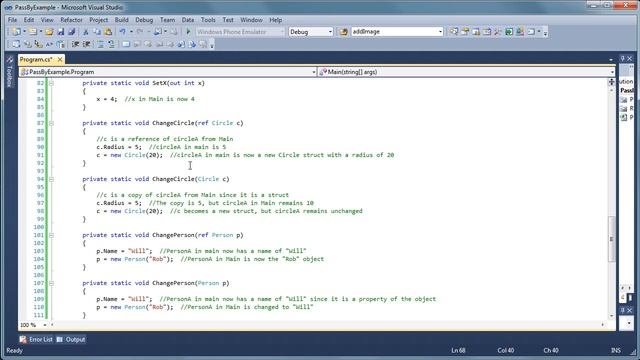Click the Cut scissors icon
640x360 pixels.
coord(86,32)
